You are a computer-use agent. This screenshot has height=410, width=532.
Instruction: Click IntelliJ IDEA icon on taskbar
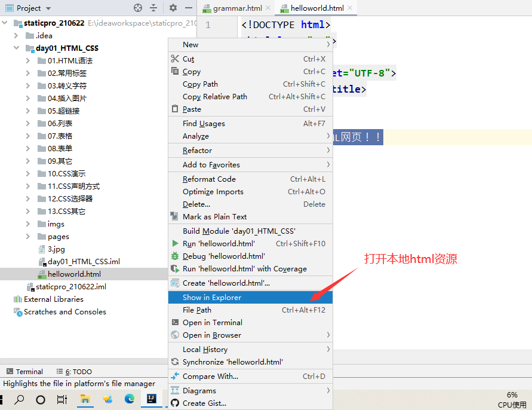(151, 399)
